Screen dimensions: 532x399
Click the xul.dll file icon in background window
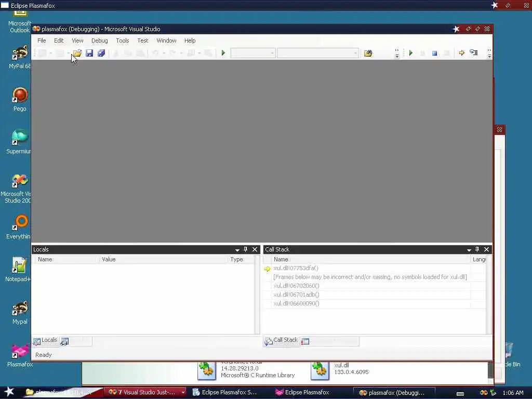click(x=320, y=370)
